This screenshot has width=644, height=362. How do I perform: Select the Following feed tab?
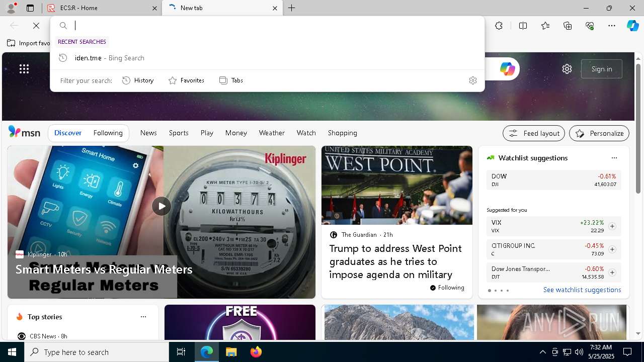(108, 133)
